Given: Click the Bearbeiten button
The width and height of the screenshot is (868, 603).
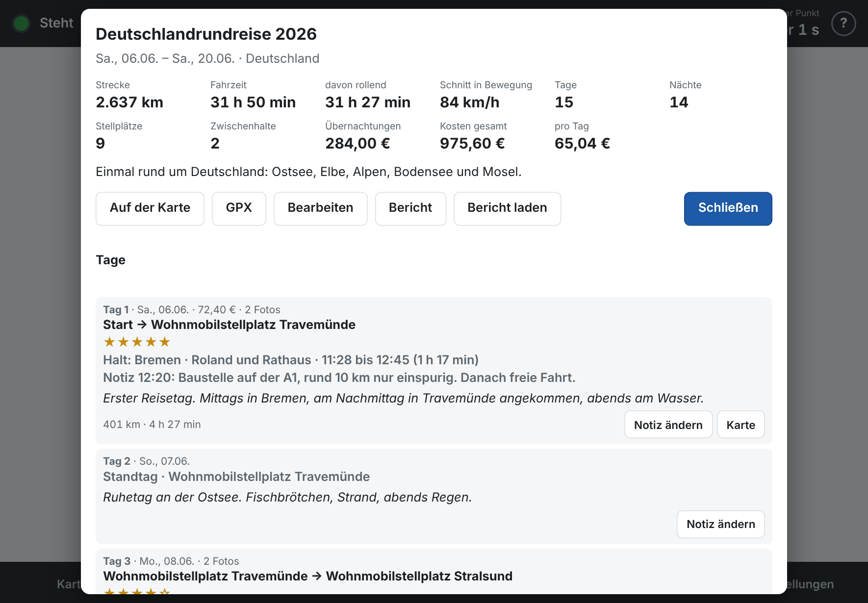Looking at the screenshot, I should [320, 208].
